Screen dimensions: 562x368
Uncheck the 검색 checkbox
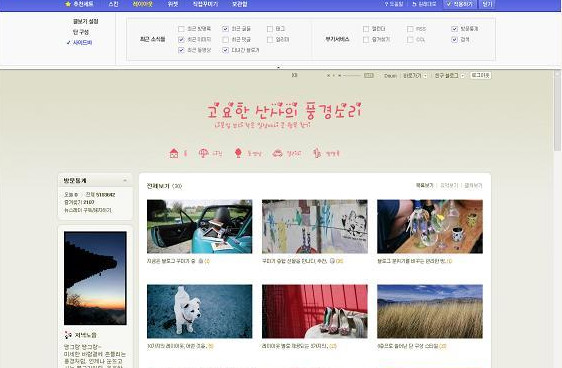coord(454,39)
